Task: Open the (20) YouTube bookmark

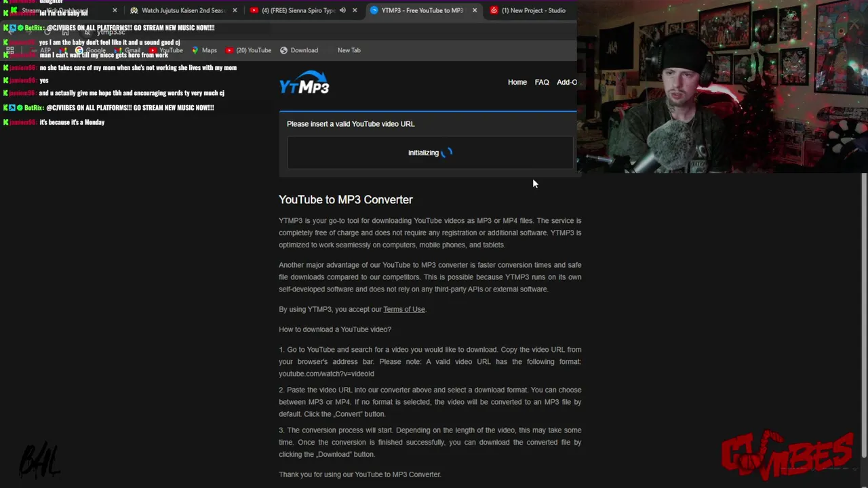Action: click(248, 50)
